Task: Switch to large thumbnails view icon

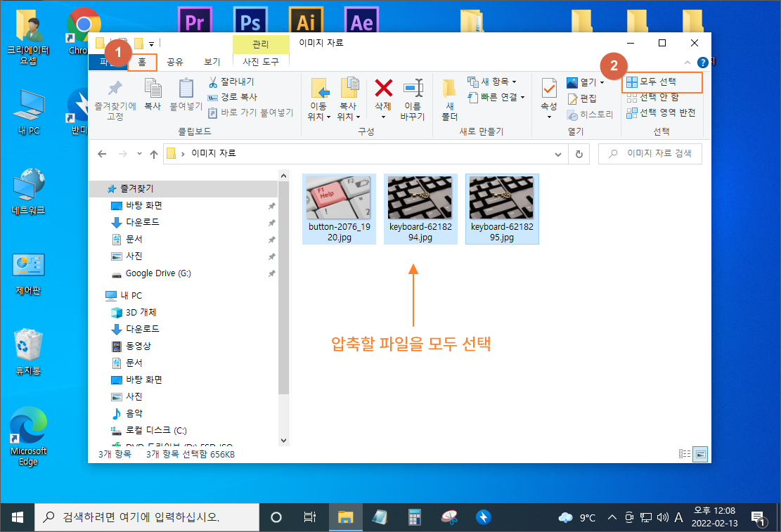Action: (x=700, y=454)
